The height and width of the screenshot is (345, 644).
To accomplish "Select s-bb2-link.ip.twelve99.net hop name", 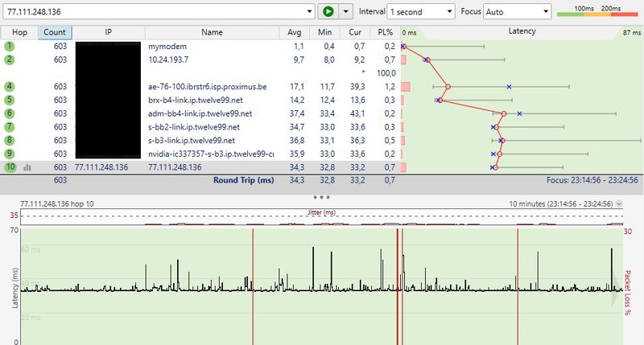I will (194, 127).
